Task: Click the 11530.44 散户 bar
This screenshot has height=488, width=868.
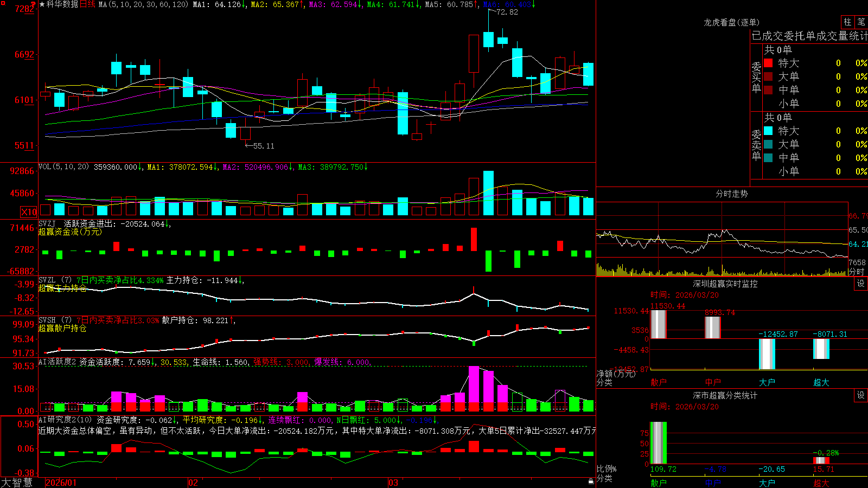Action: pos(659,324)
